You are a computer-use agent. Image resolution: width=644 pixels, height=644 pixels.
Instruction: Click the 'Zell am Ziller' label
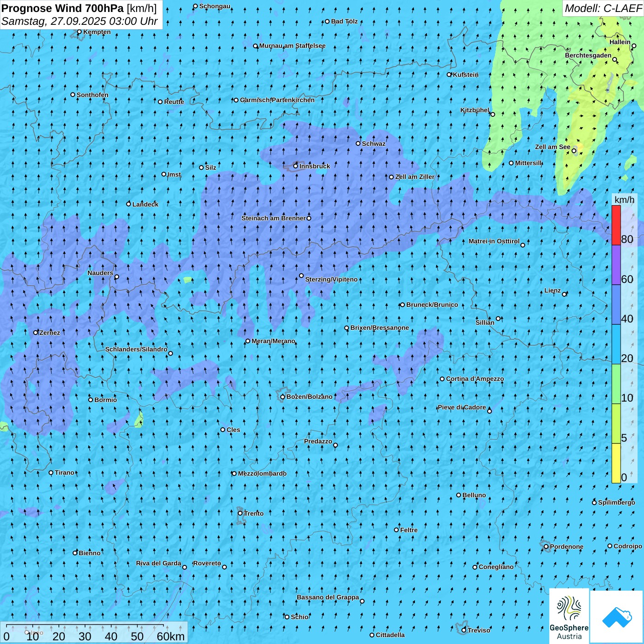[x=415, y=177]
